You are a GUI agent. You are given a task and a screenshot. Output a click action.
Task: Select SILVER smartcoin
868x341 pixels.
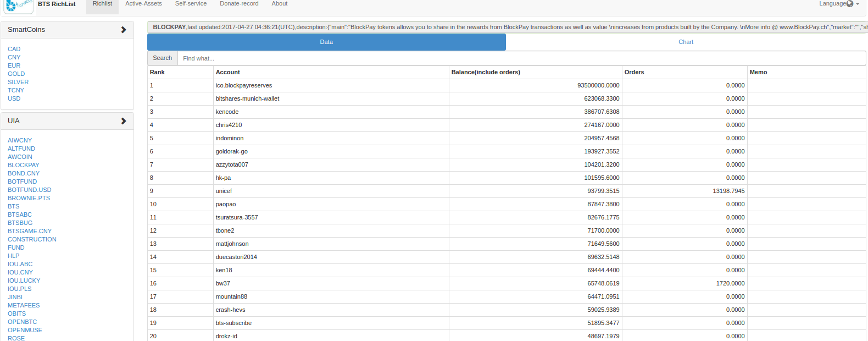click(18, 82)
